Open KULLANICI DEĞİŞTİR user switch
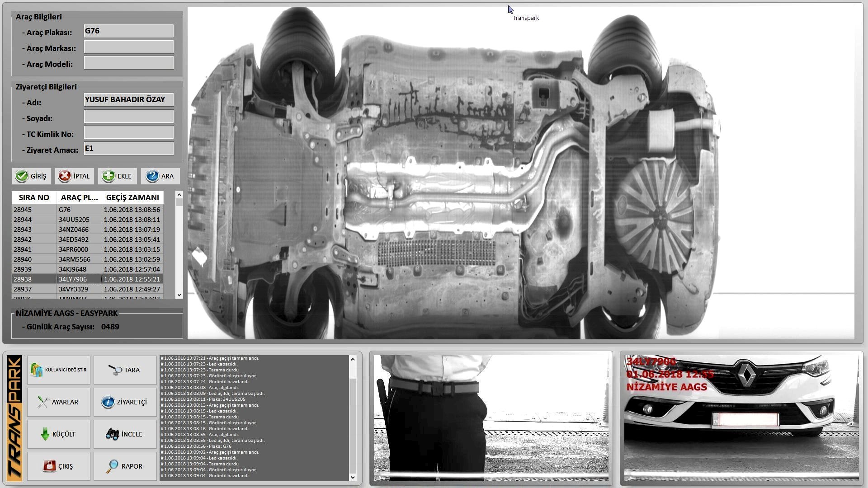The image size is (868, 488). [x=59, y=370]
